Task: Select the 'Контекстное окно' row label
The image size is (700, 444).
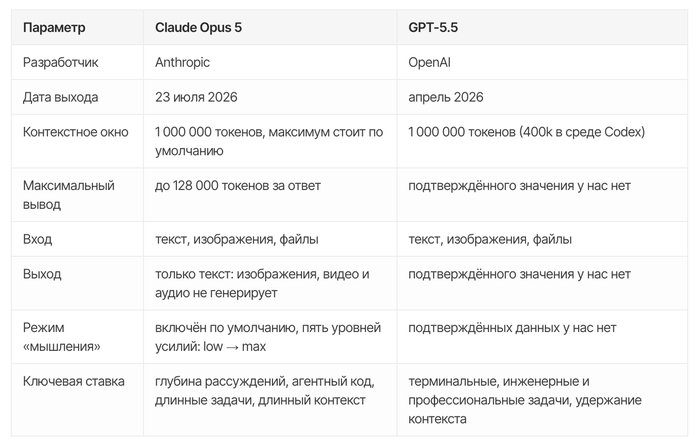Action: tap(75, 132)
